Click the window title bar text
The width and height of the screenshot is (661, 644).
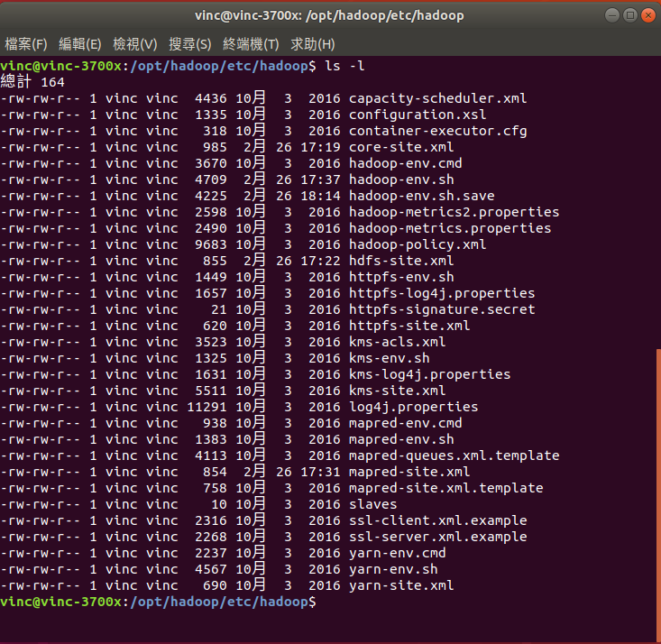[330, 14]
